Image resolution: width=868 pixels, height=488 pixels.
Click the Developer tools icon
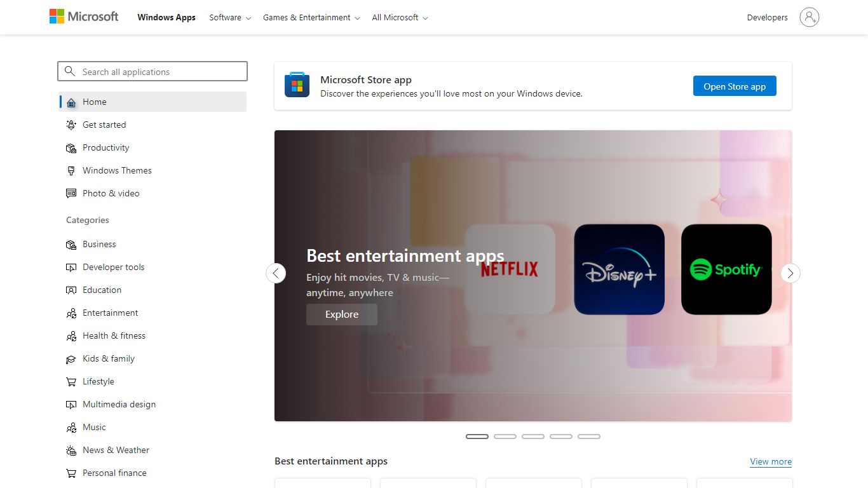click(71, 267)
